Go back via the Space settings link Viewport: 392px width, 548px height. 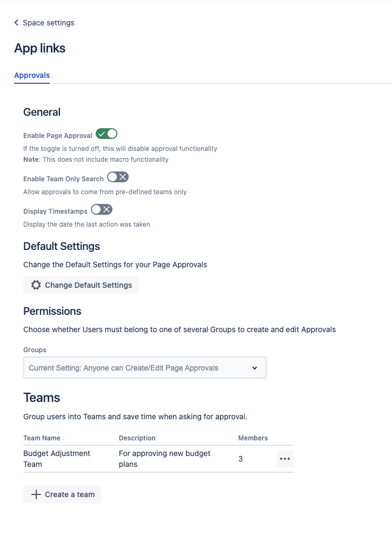pyautogui.click(x=48, y=23)
